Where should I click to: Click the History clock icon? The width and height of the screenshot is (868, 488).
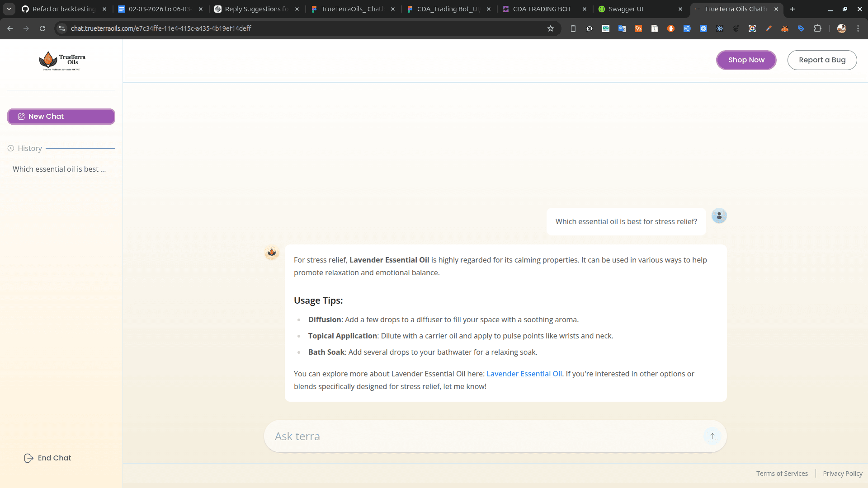point(10,148)
